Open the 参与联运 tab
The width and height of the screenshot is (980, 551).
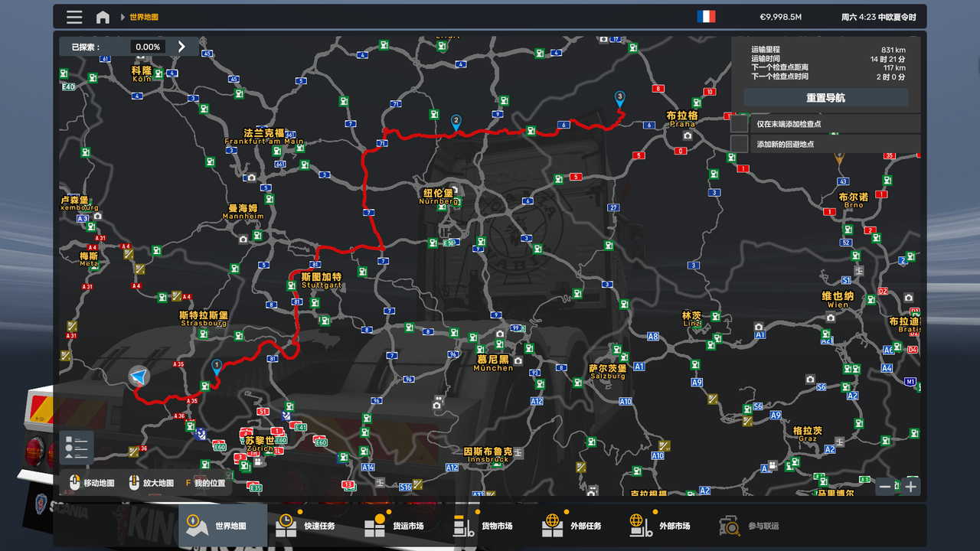coord(756,526)
